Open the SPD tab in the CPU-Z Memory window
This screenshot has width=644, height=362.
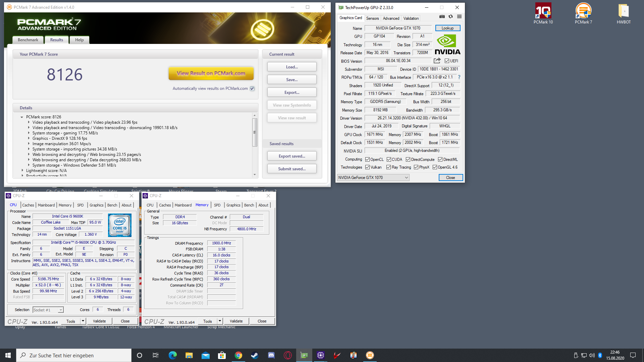tap(217, 205)
